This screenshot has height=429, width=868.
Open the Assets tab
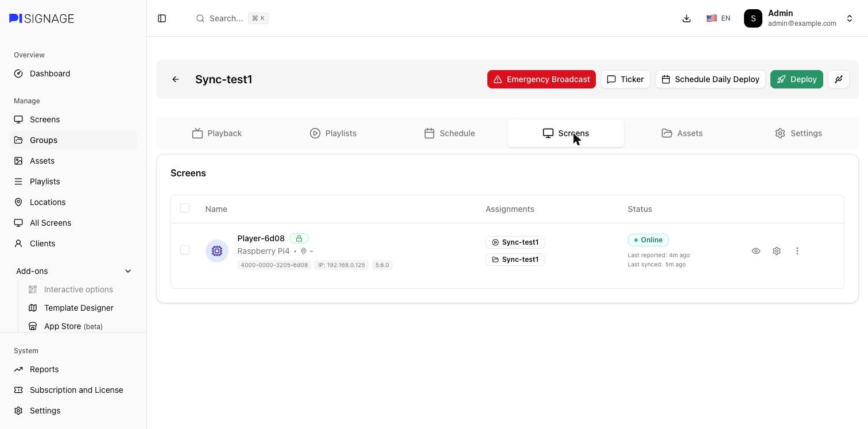(x=682, y=133)
